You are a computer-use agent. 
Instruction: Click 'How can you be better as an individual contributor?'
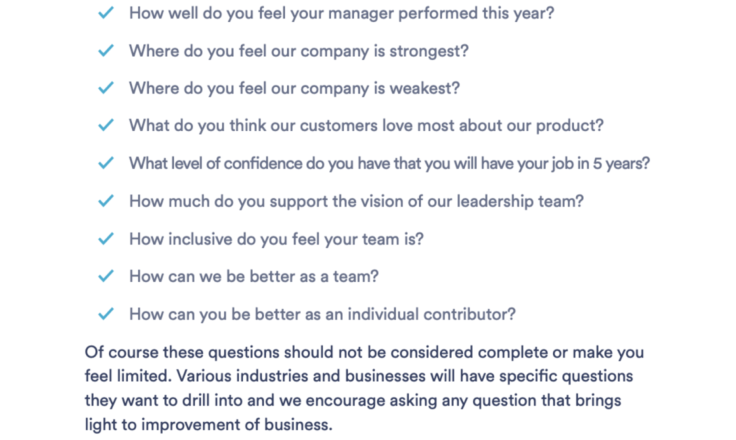322,314
